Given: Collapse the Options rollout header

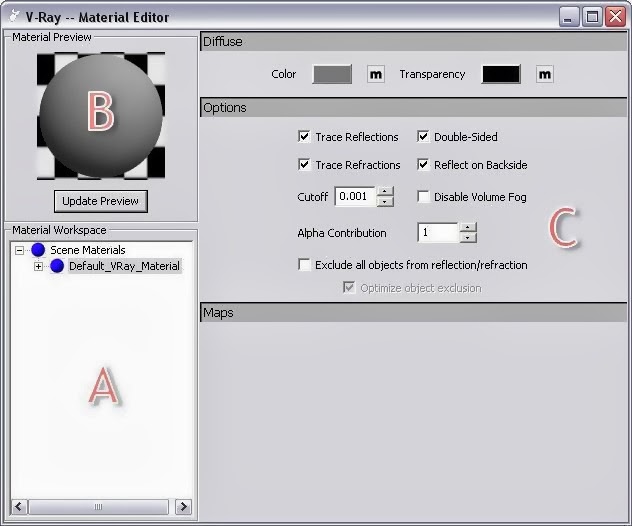Looking at the screenshot, I should 414,108.
